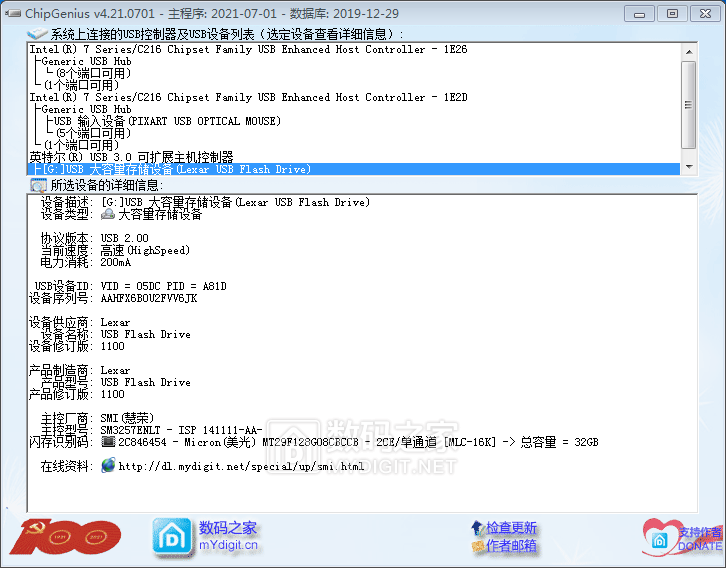Viewport: 726px width, 568px height.
Task: Click the globe icon before the online URL
Action: [x=108, y=465]
